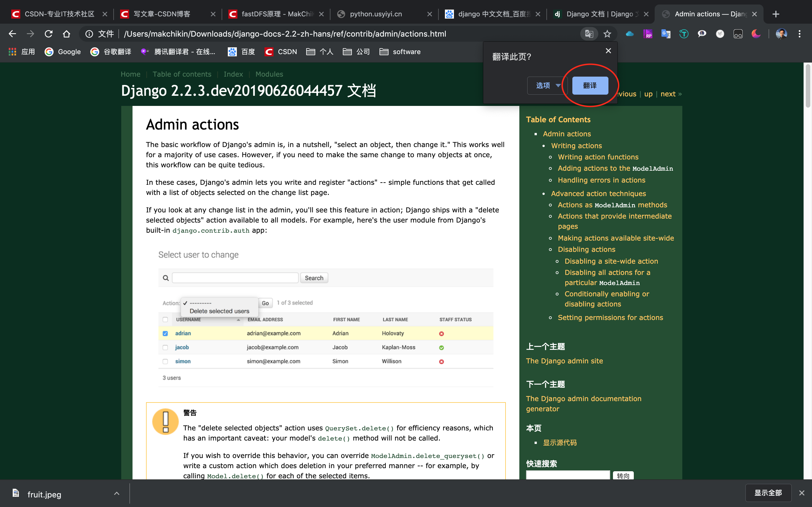Open Chrome three-dot menu

pos(800,34)
